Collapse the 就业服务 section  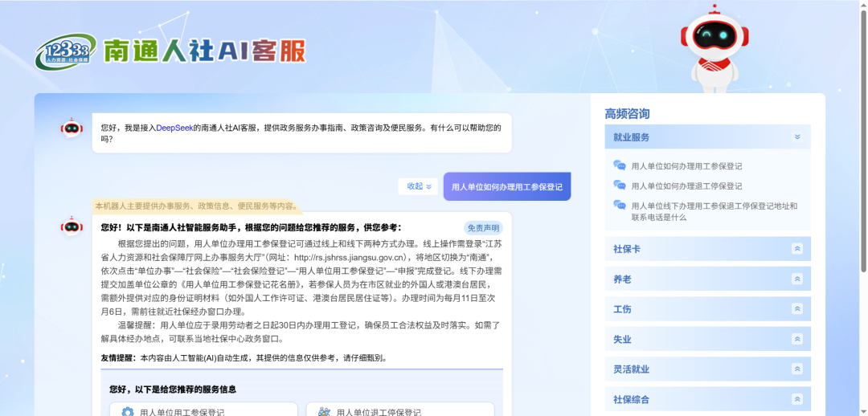796,137
